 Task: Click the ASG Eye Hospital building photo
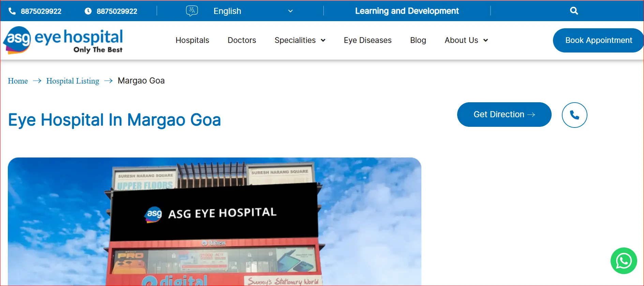click(x=214, y=222)
